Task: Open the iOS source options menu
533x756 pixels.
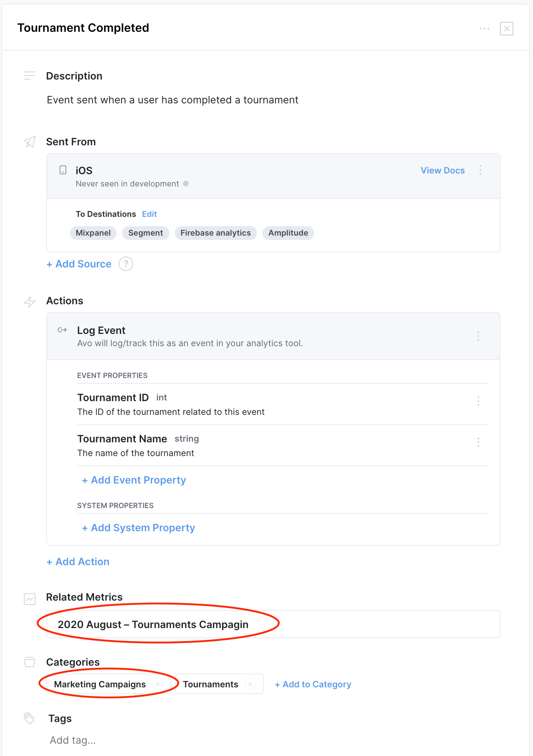Action: coord(480,170)
